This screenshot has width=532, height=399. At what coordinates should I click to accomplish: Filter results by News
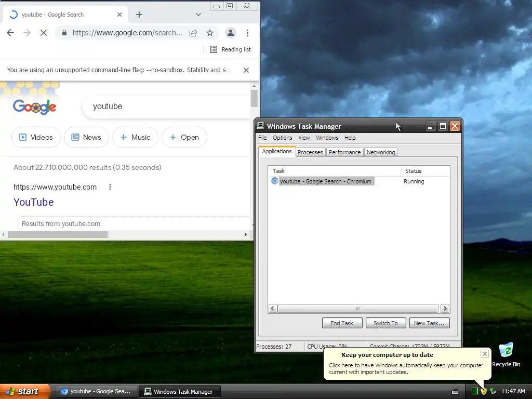tap(87, 137)
